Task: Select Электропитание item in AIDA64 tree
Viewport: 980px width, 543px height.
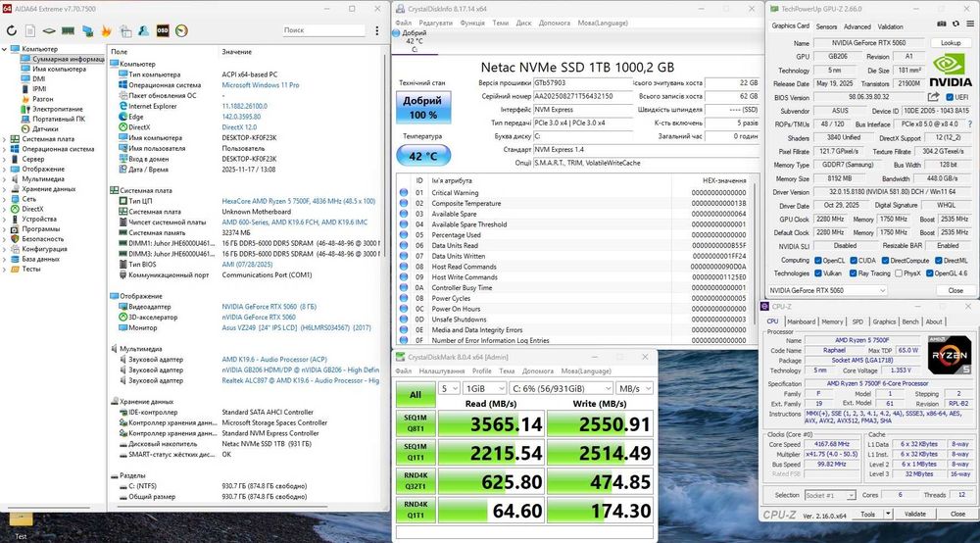Action: 58,109
